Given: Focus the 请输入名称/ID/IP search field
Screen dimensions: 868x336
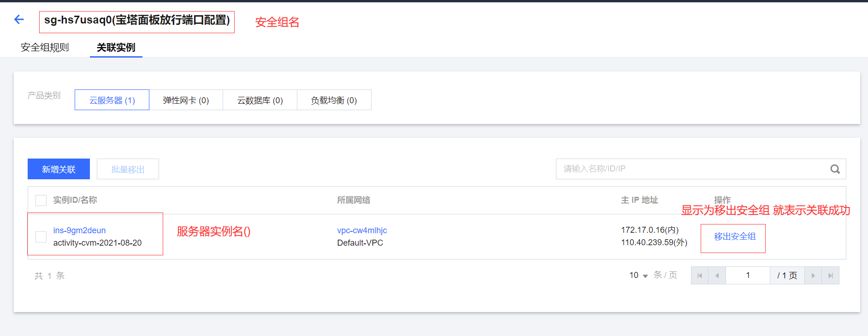Looking at the screenshot, I should point(701,169).
